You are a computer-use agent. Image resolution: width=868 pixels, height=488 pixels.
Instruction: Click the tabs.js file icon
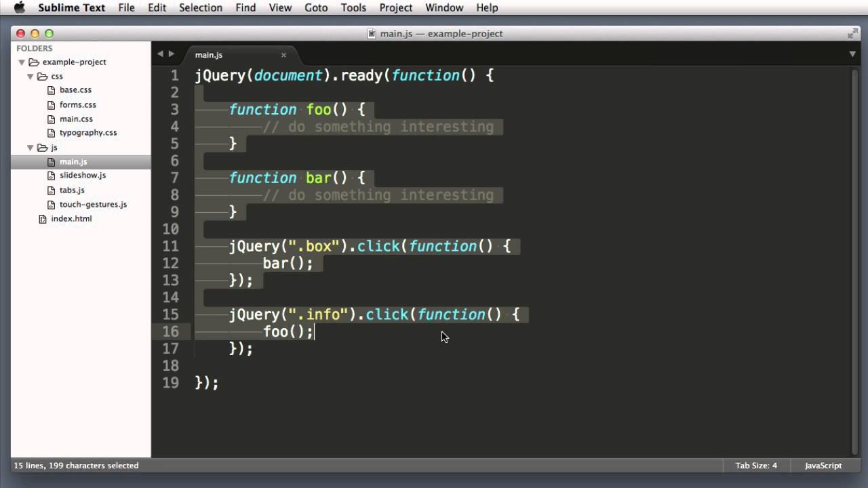pyautogui.click(x=52, y=190)
